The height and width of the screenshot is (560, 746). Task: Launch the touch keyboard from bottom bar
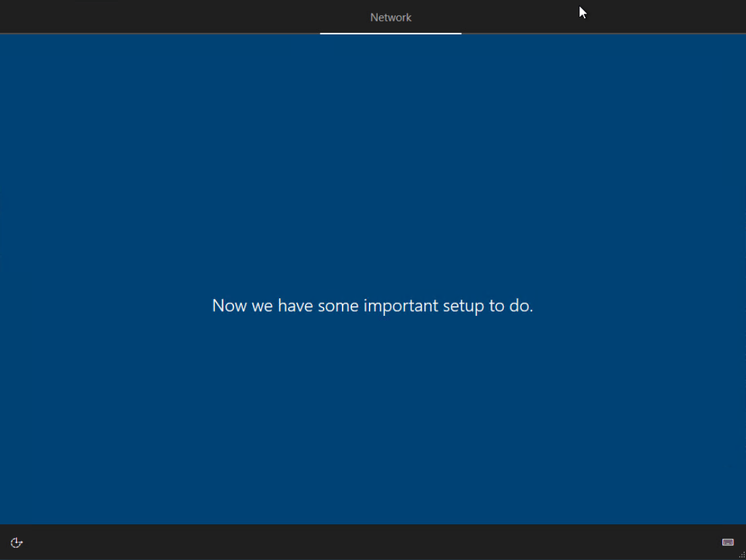pyautogui.click(x=728, y=542)
